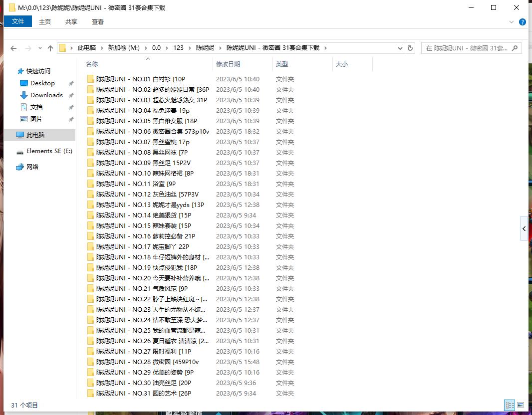
Task: Select the NO.06 微密圈合集 folder icon
Action: tap(90, 132)
